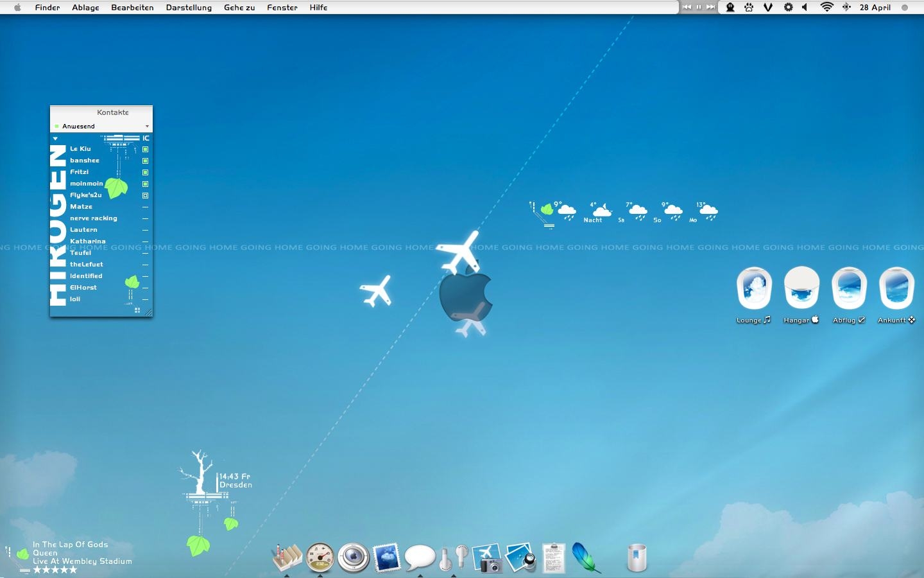The image size is (924, 578).
Task: Skip to previous track in menu bar
Action: coord(687,7)
